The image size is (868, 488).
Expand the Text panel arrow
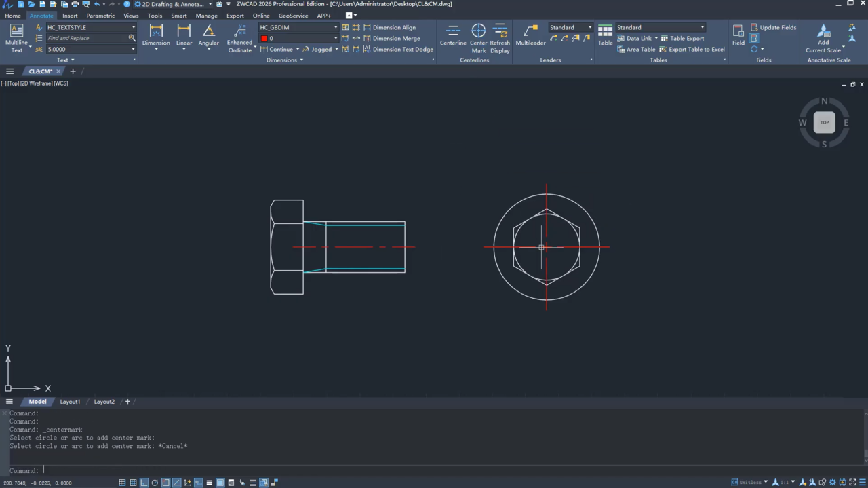tap(72, 60)
